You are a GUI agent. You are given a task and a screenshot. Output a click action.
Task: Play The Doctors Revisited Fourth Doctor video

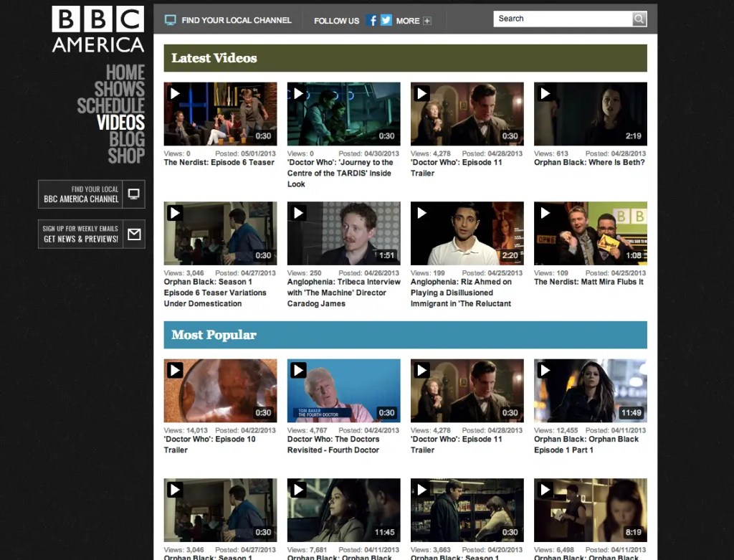[298, 370]
